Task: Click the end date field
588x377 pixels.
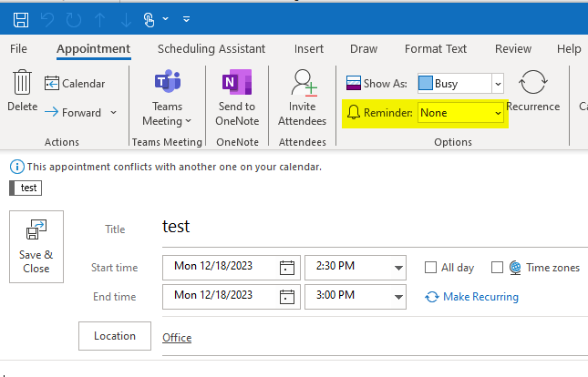Action: (222, 297)
